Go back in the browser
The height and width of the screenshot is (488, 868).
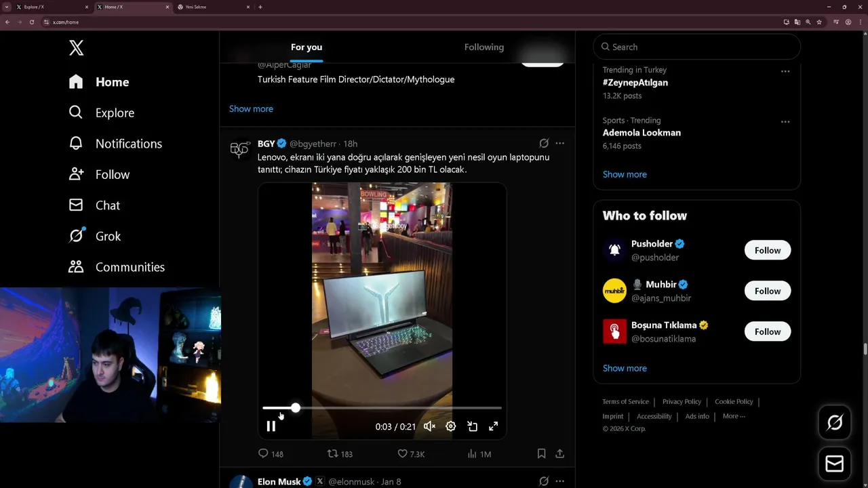coord(7,22)
